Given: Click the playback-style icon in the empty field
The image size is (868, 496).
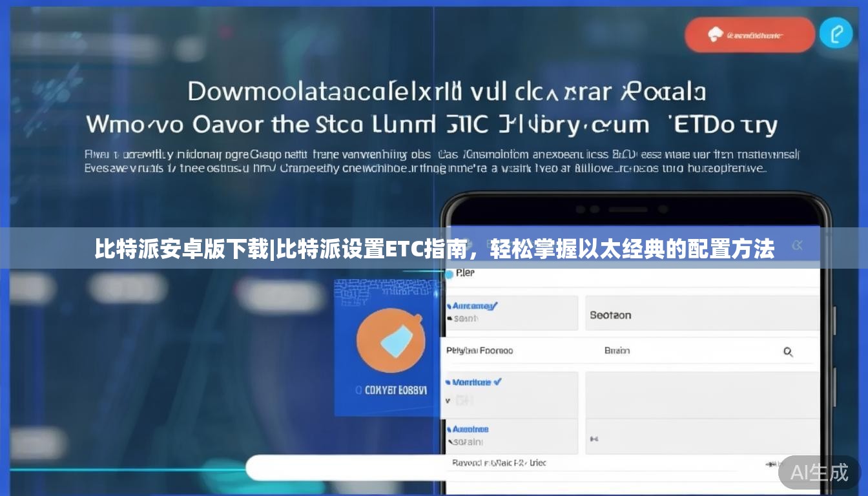Looking at the screenshot, I should coord(594,439).
